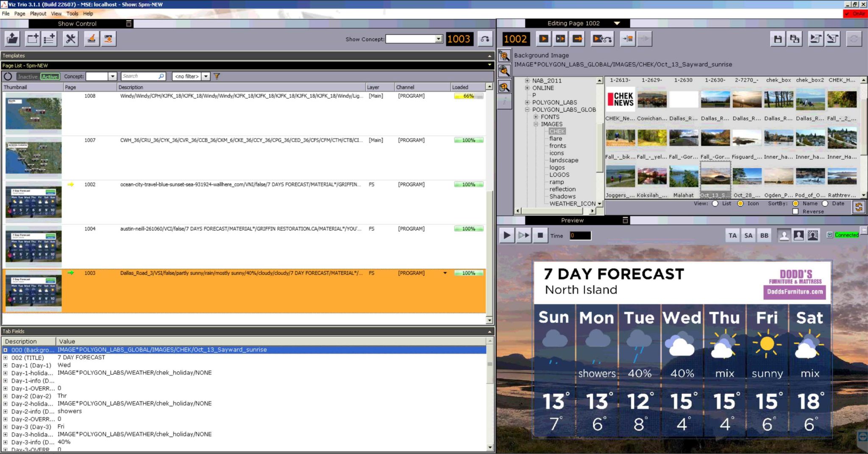Expand the POLYGON_LABS tree node
868x454 pixels.
point(527,102)
